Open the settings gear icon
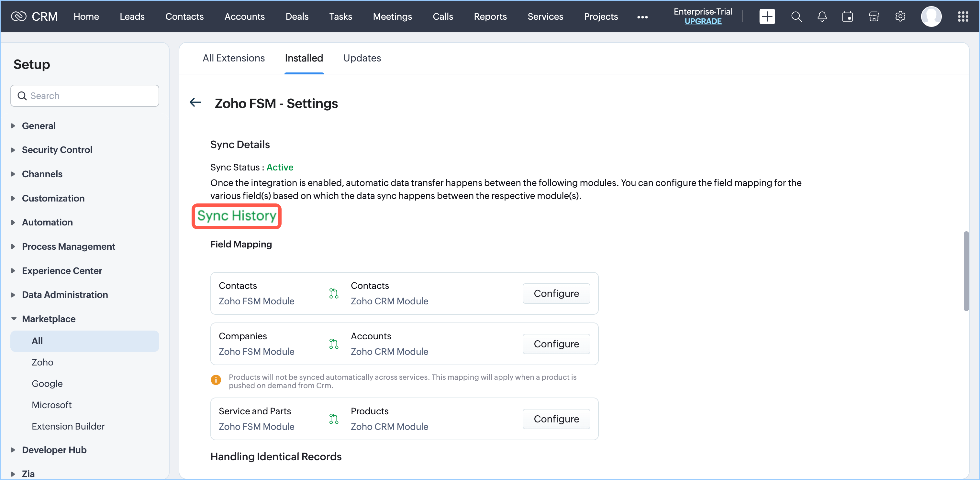 [x=900, y=16]
